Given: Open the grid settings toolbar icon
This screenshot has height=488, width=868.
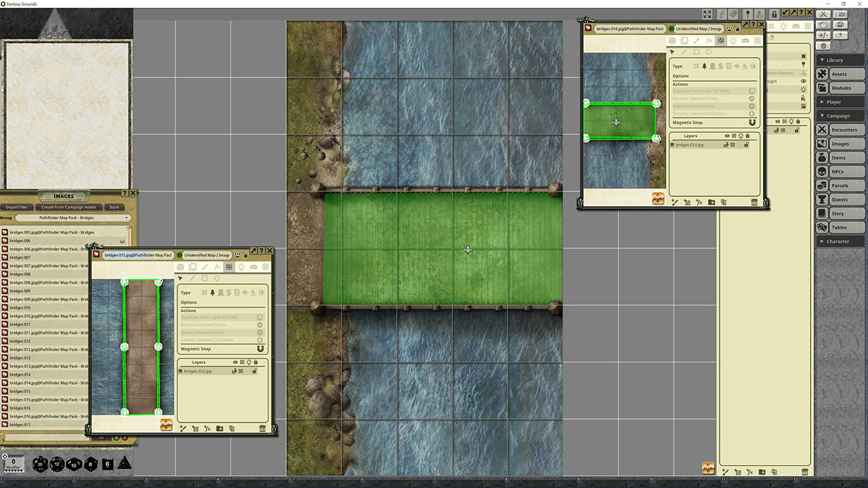Looking at the screenshot, I should [757, 40].
